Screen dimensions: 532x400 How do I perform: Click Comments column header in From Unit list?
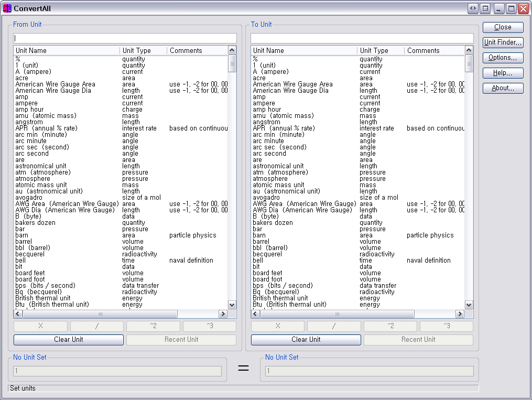click(x=198, y=50)
